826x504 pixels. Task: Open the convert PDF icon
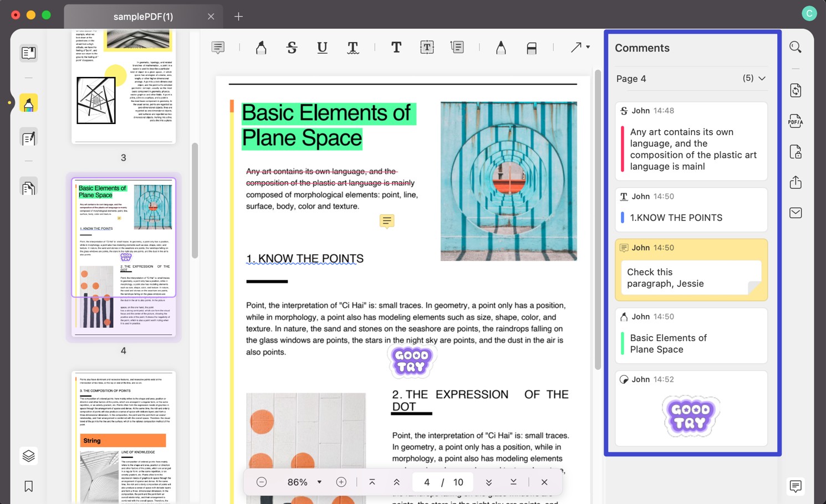point(796,90)
